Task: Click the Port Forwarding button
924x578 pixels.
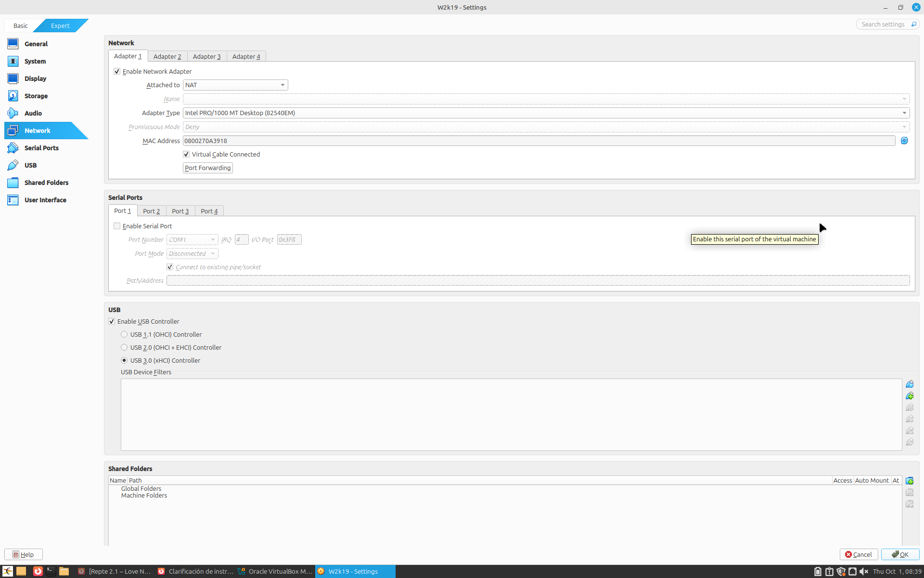Action: (x=208, y=168)
